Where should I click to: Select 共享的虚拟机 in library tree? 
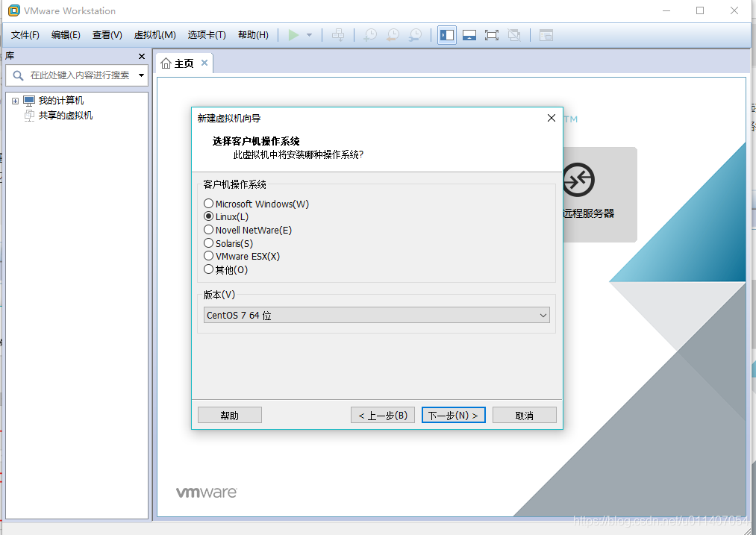(66, 115)
